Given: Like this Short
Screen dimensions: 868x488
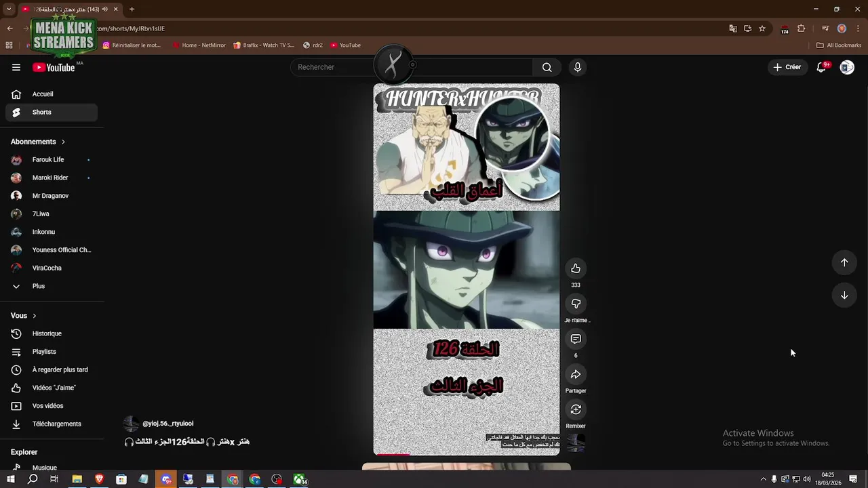Looking at the screenshot, I should click(x=576, y=268).
